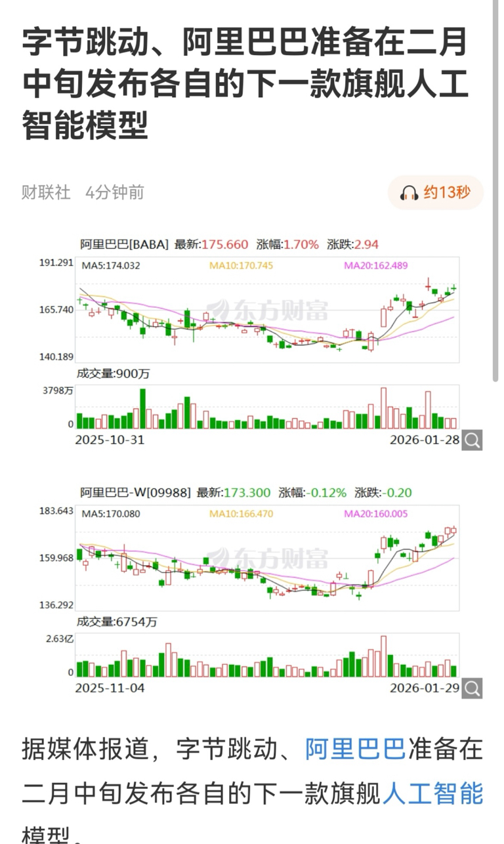Tap MA20:160.005 label on 09988 chart
Screen dimensions: 504x844
(x=376, y=514)
